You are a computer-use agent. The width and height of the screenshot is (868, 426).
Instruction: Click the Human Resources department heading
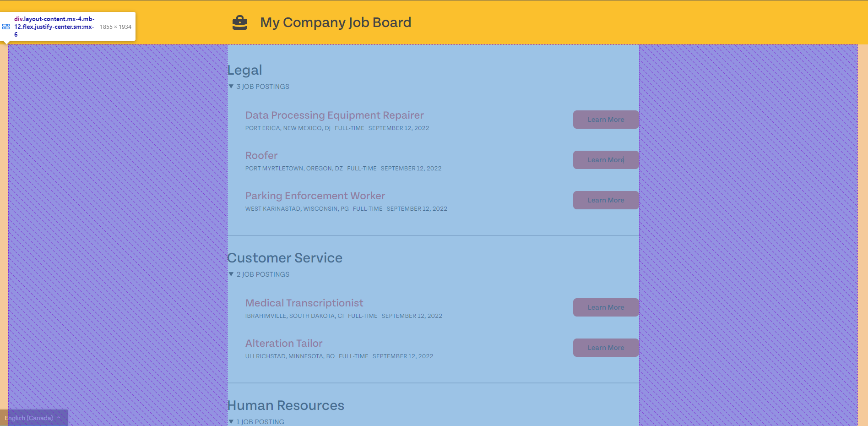click(286, 405)
